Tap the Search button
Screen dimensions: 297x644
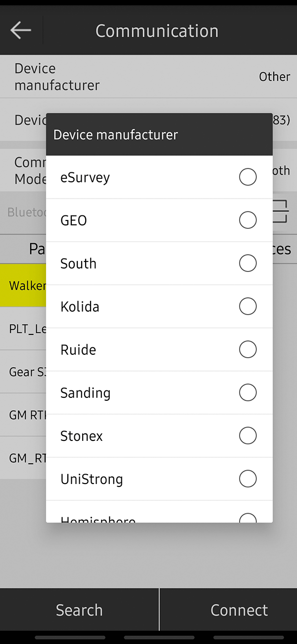pos(79,610)
